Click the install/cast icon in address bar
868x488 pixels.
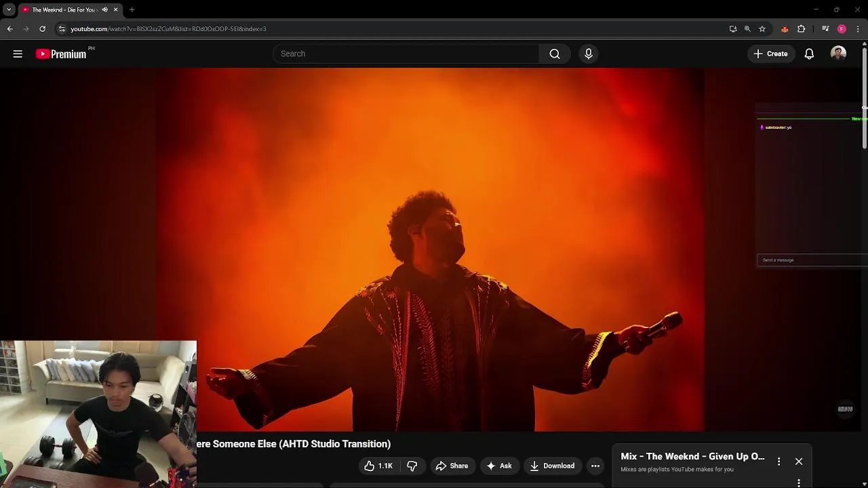(733, 28)
